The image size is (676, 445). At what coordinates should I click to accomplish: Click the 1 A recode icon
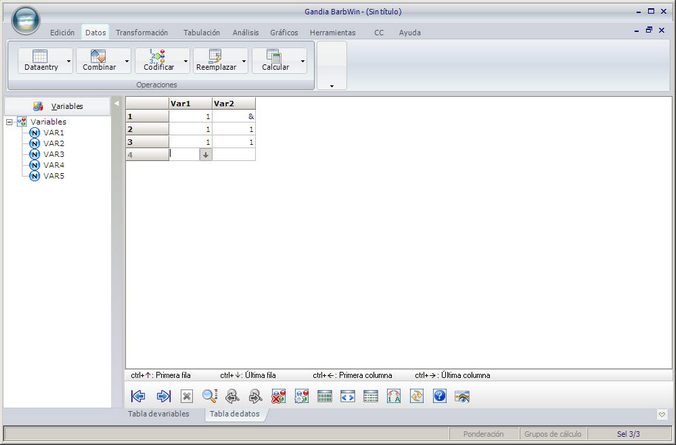(x=394, y=396)
